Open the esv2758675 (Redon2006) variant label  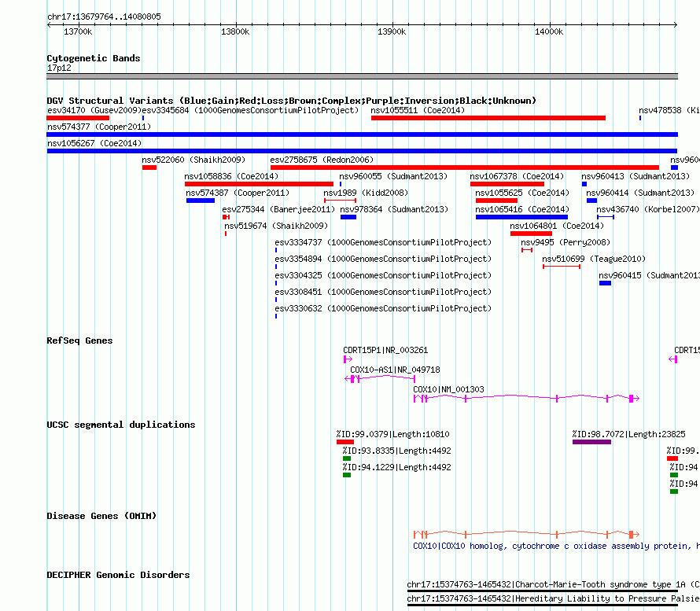(x=322, y=160)
